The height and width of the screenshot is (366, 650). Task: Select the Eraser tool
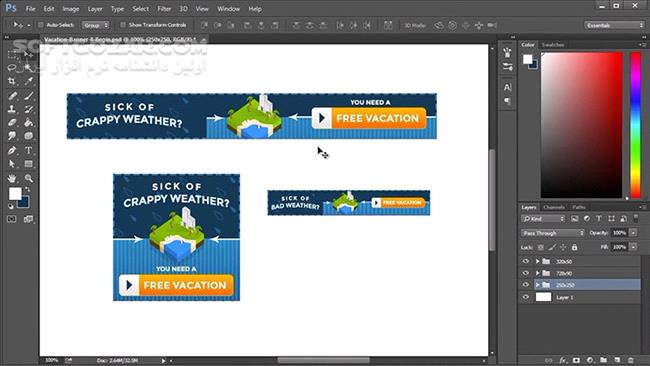[x=12, y=123]
